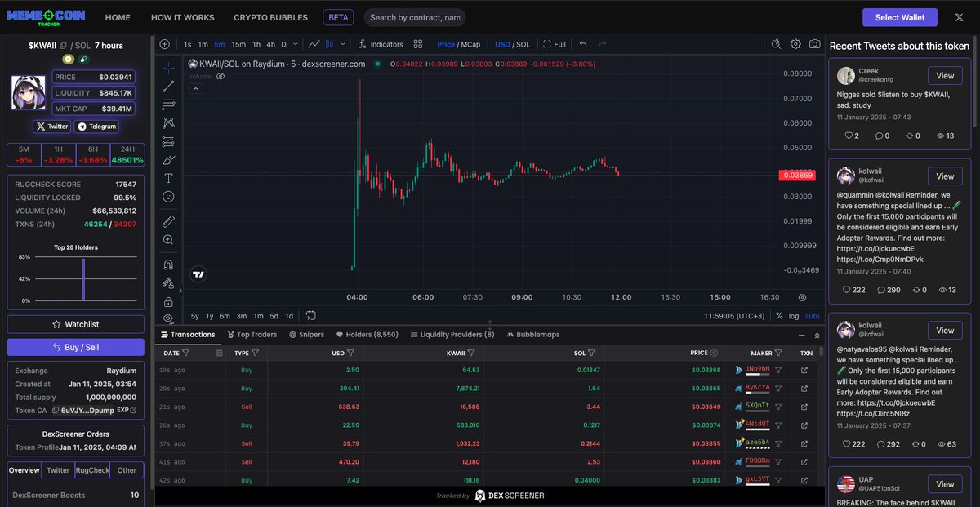Undo the last chart action
980x507 pixels.
(x=583, y=44)
